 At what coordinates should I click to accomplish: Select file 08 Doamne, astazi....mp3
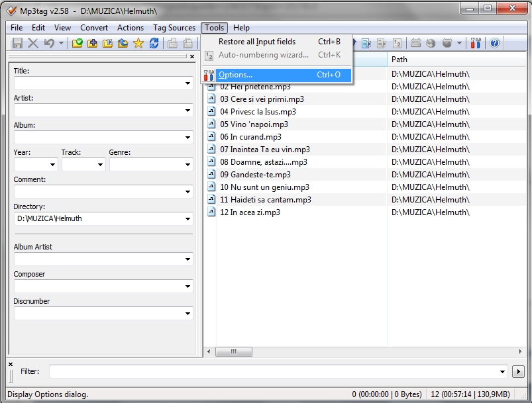click(264, 161)
